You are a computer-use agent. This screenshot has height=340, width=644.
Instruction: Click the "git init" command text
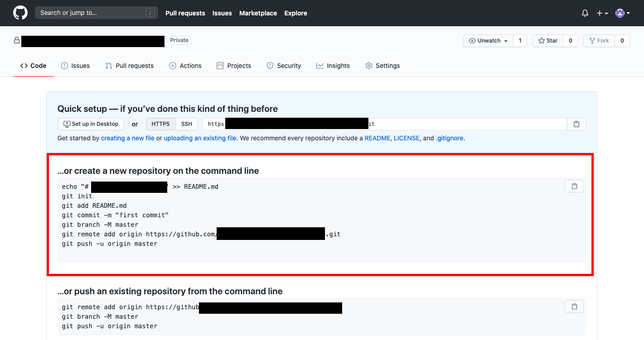click(x=77, y=196)
